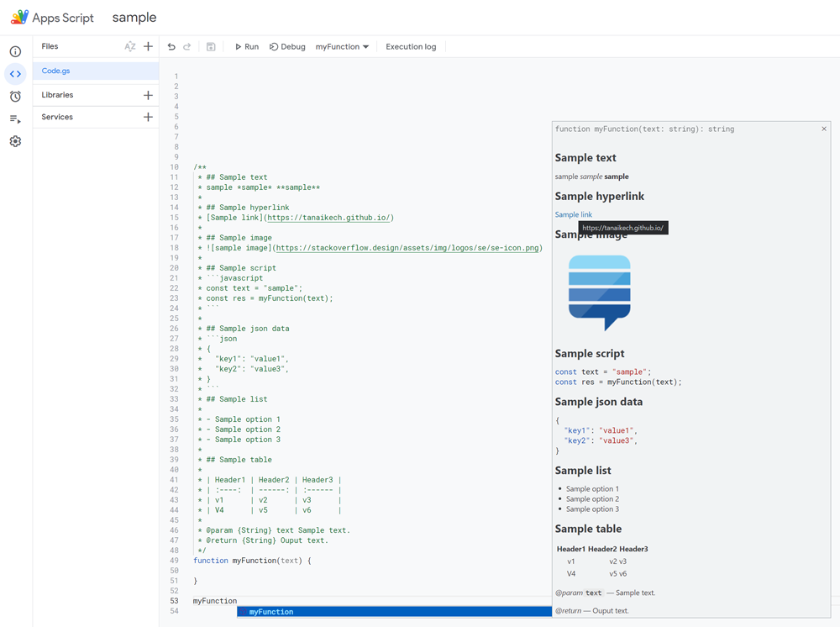Image resolution: width=840 pixels, height=627 pixels.
Task: Close the function documentation popup
Action: click(824, 129)
